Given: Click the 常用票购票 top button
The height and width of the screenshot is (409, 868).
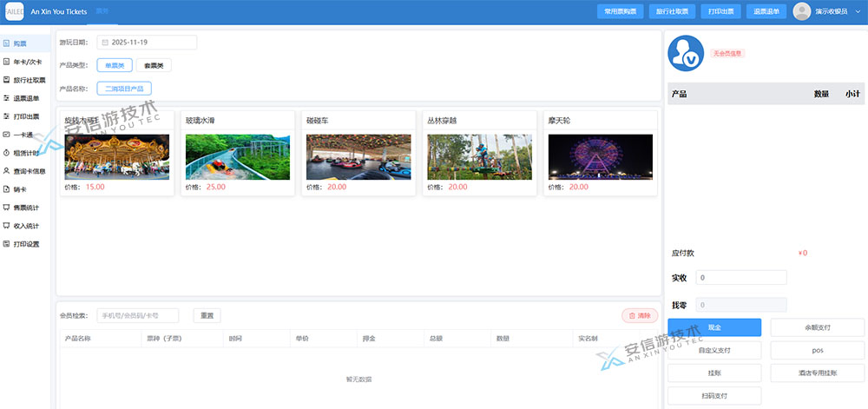Looking at the screenshot, I should pos(621,12).
